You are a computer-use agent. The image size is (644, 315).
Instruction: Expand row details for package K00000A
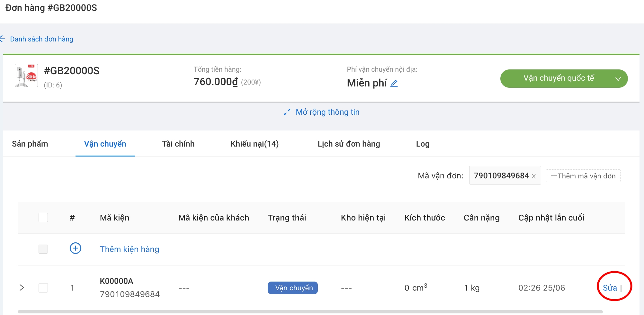click(22, 288)
